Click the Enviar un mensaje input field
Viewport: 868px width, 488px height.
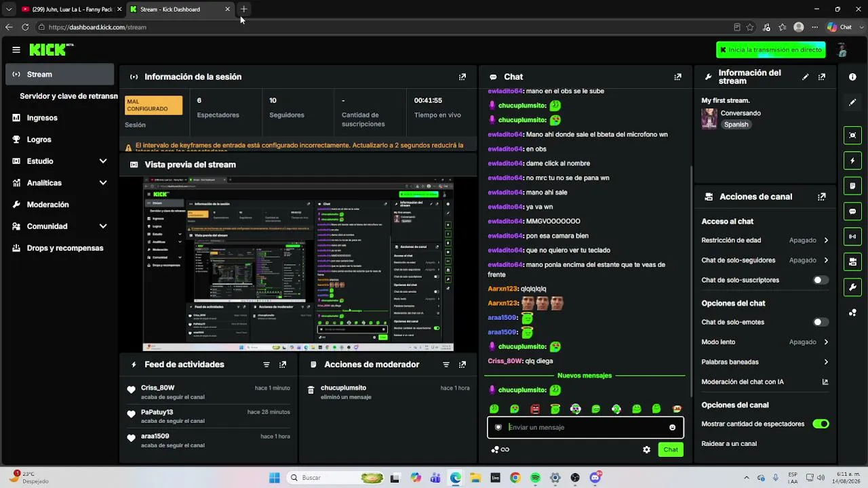point(585,428)
